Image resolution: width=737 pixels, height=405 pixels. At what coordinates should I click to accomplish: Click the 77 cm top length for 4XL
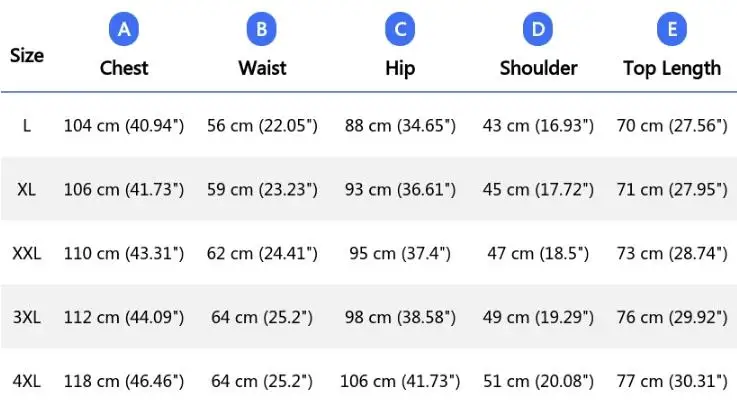pyautogui.click(x=671, y=381)
